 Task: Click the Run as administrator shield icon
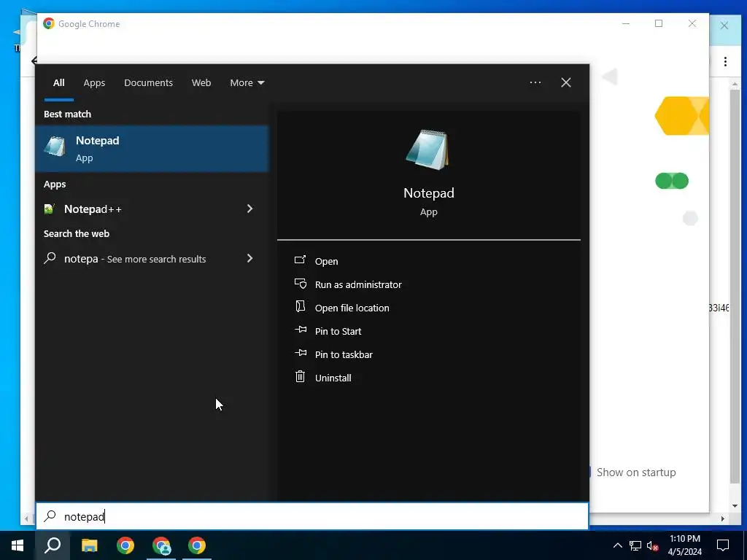pos(300,284)
